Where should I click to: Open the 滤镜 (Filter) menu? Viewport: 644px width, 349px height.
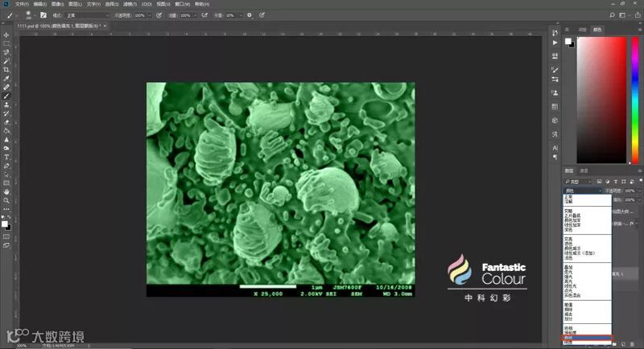point(130,4)
